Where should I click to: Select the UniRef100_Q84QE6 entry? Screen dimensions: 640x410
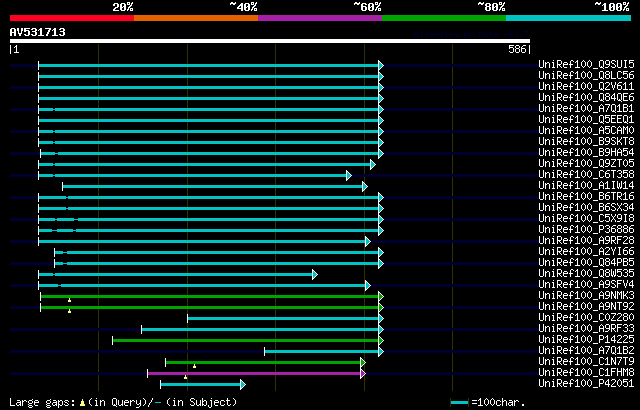[x=586, y=98]
